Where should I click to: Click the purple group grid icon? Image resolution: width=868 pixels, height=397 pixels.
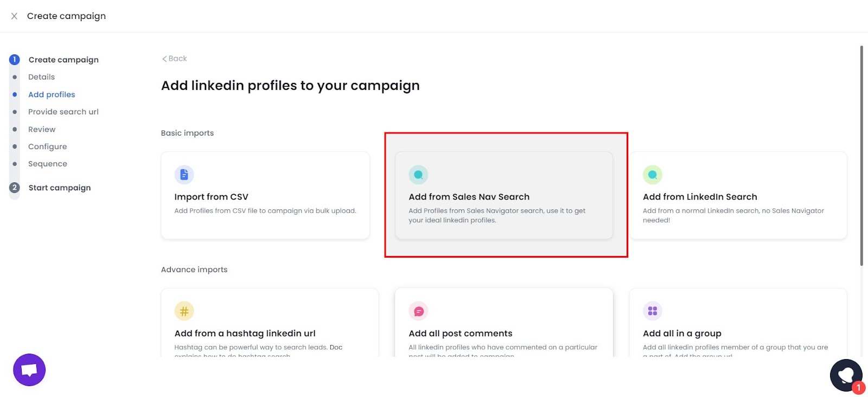tap(653, 311)
